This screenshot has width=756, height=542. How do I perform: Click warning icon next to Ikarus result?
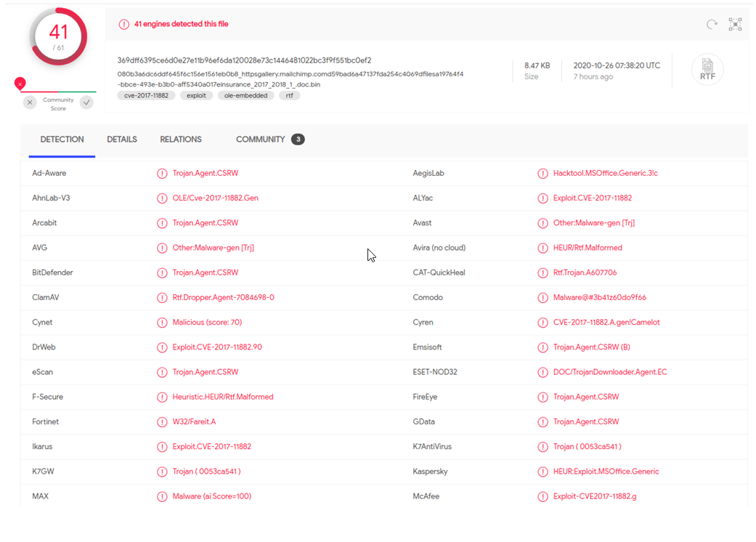pos(162,447)
